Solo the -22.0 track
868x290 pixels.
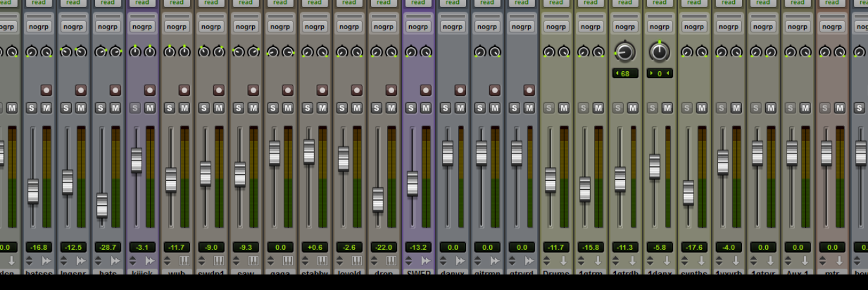(x=376, y=108)
